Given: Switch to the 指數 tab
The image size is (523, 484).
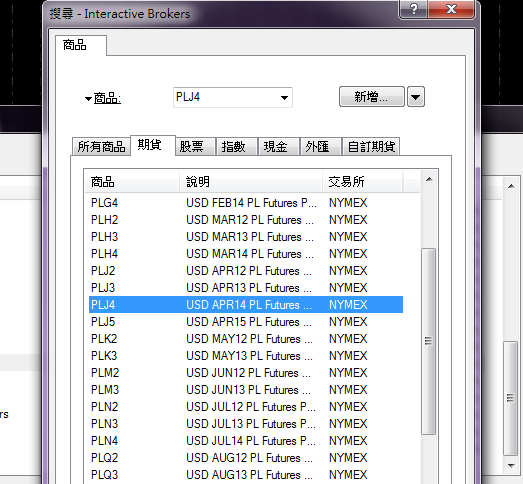Looking at the screenshot, I should [x=237, y=147].
